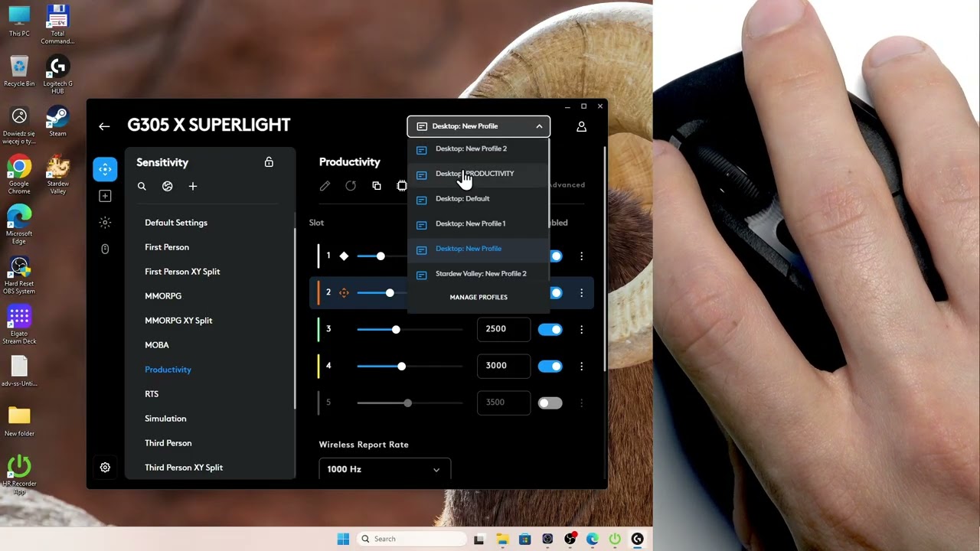Open the Windows Start menu
The width and height of the screenshot is (980, 551).
(x=343, y=539)
